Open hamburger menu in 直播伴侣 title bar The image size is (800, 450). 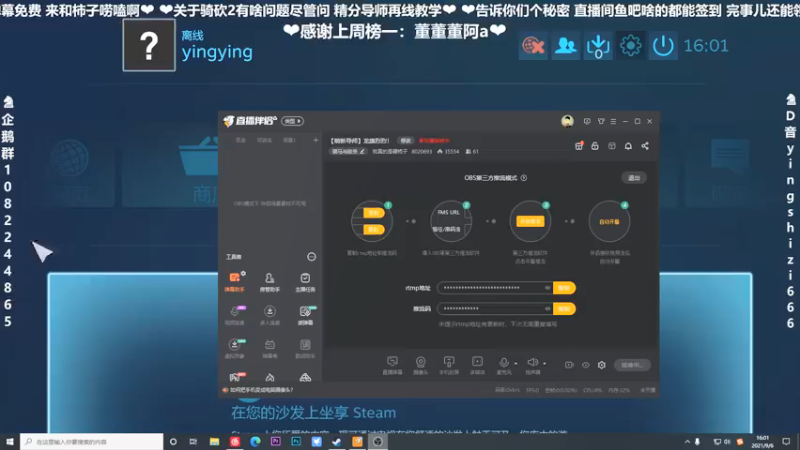coord(613,121)
